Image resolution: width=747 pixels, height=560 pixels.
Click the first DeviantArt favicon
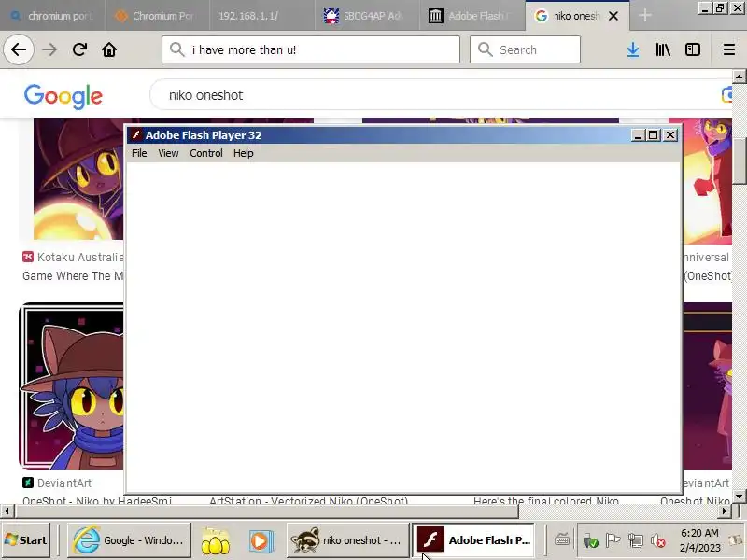click(x=28, y=483)
